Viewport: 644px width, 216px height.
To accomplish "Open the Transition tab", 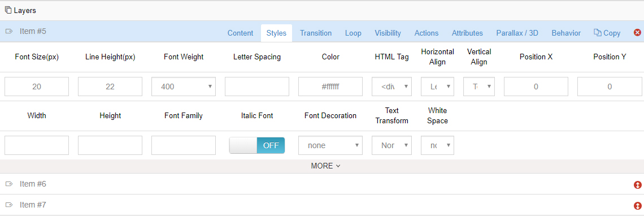I will pyautogui.click(x=316, y=33).
